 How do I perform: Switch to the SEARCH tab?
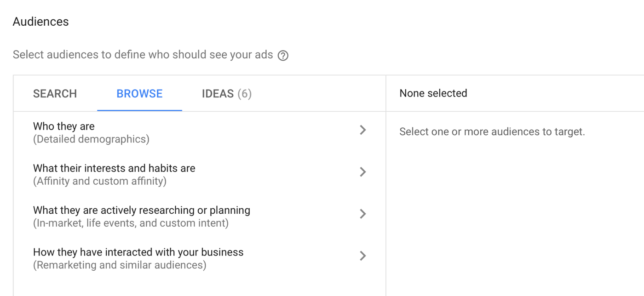(55, 94)
